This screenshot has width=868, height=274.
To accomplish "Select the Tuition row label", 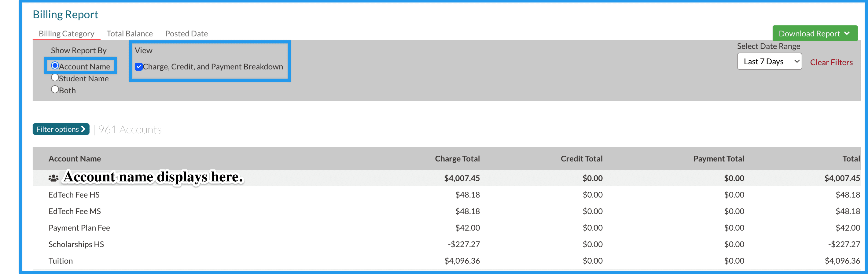I will click(61, 261).
